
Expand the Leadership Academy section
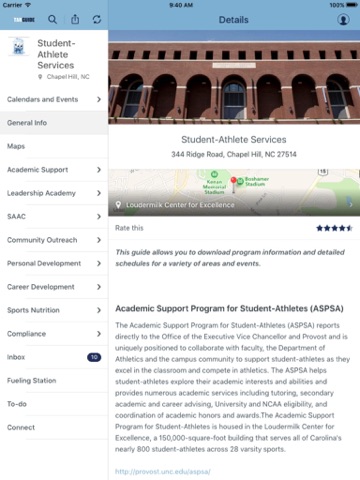point(54,193)
